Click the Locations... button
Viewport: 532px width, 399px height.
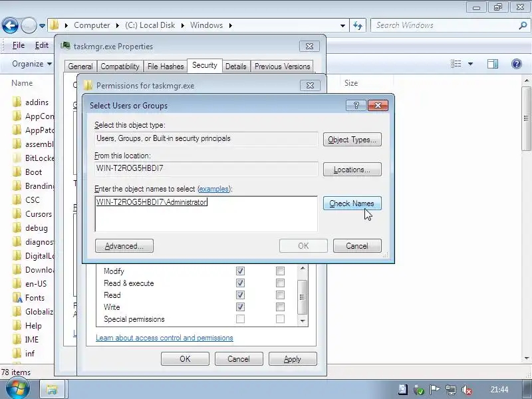click(x=352, y=170)
